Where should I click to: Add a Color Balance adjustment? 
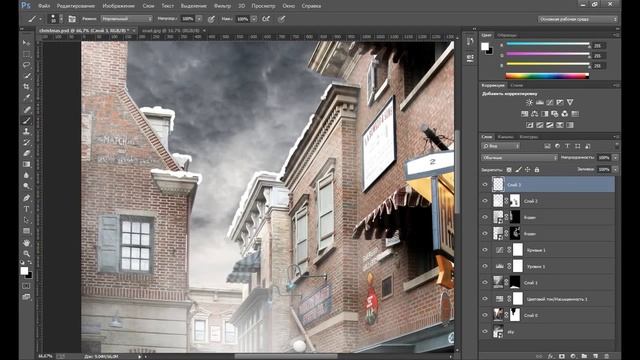click(x=535, y=114)
